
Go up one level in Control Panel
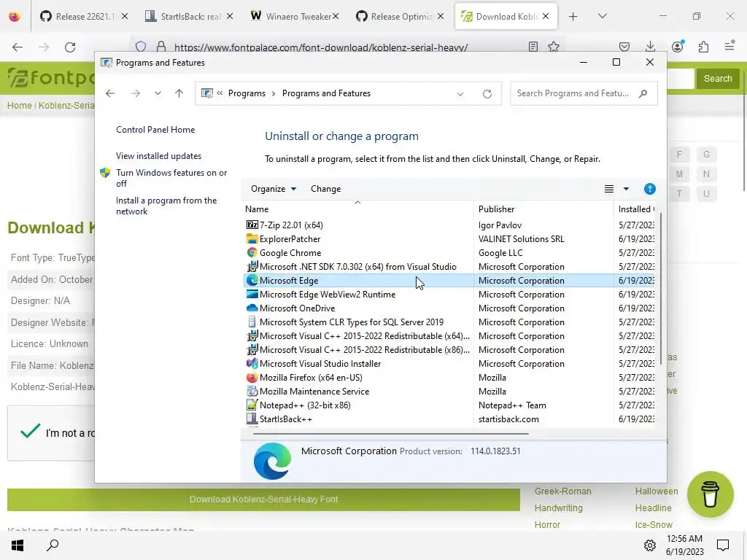[x=179, y=93]
